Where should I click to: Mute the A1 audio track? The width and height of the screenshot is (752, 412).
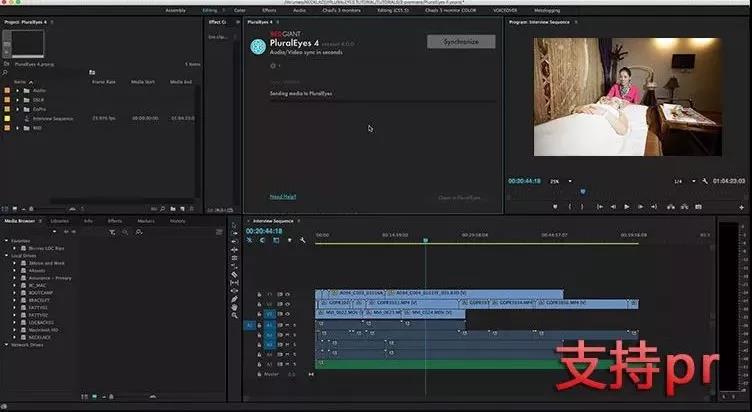point(288,325)
